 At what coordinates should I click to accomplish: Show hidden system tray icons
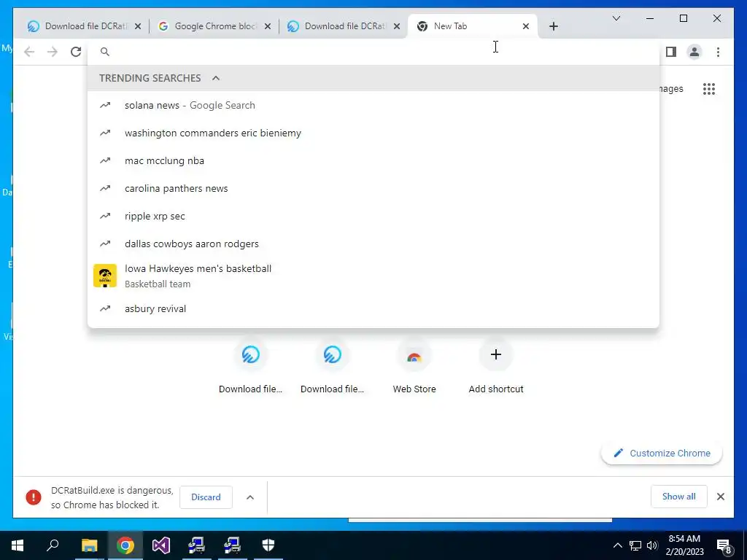tap(617, 545)
